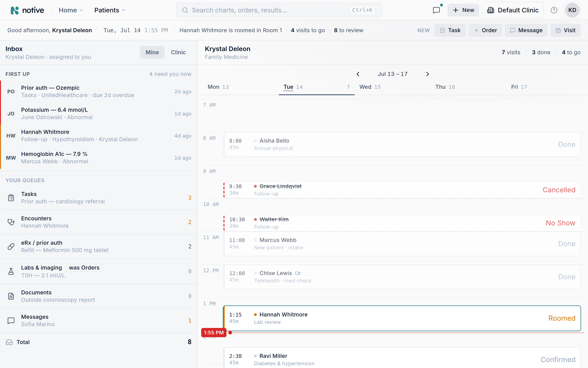Create a new Visit
This screenshot has height=368, width=588.
(x=565, y=30)
